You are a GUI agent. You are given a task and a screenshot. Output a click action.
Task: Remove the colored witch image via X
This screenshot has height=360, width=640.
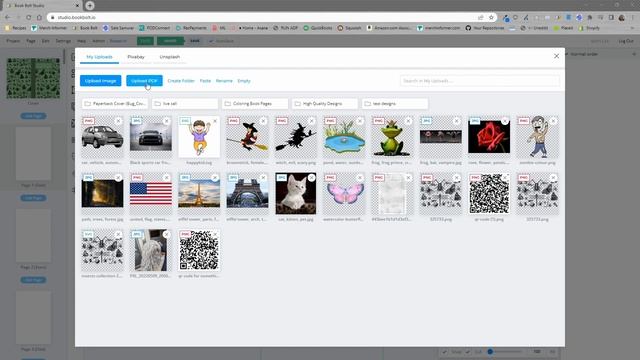coord(263,121)
